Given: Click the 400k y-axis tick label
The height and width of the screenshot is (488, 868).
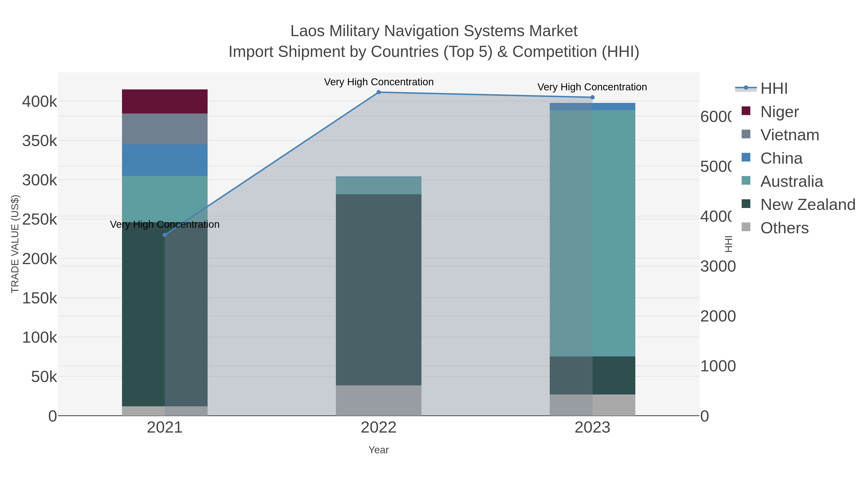Looking at the screenshot, I should pos(40,101).
